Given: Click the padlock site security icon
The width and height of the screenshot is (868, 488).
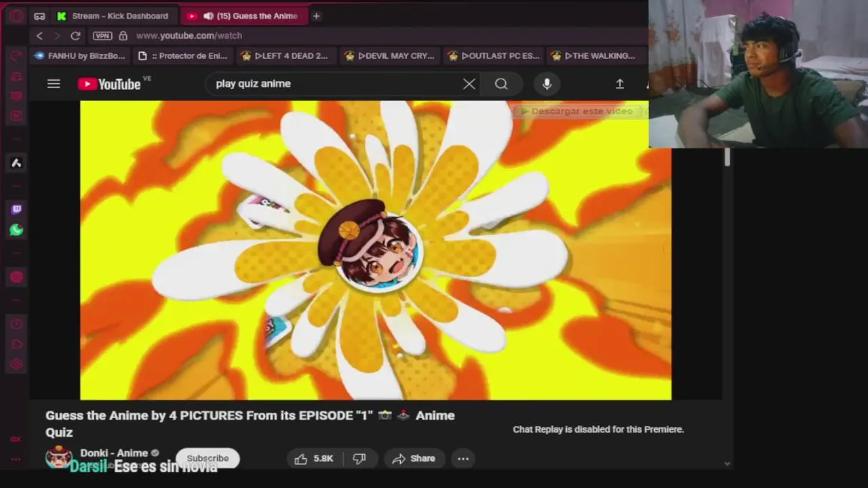Looking at the screenshot, I should point(123,35).
